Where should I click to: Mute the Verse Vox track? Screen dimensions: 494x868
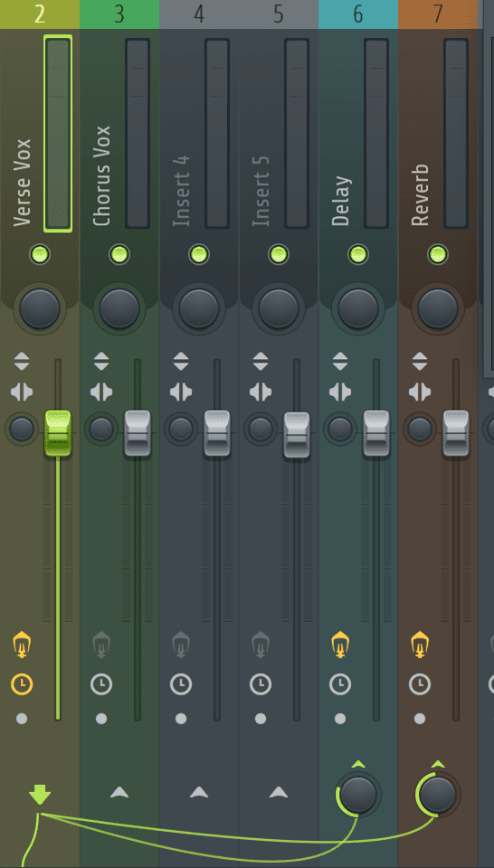[x=40, y=255]
